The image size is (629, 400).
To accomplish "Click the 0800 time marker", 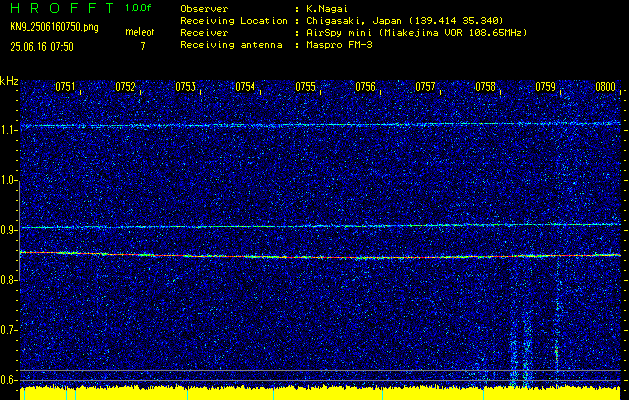I will point(605,87).
